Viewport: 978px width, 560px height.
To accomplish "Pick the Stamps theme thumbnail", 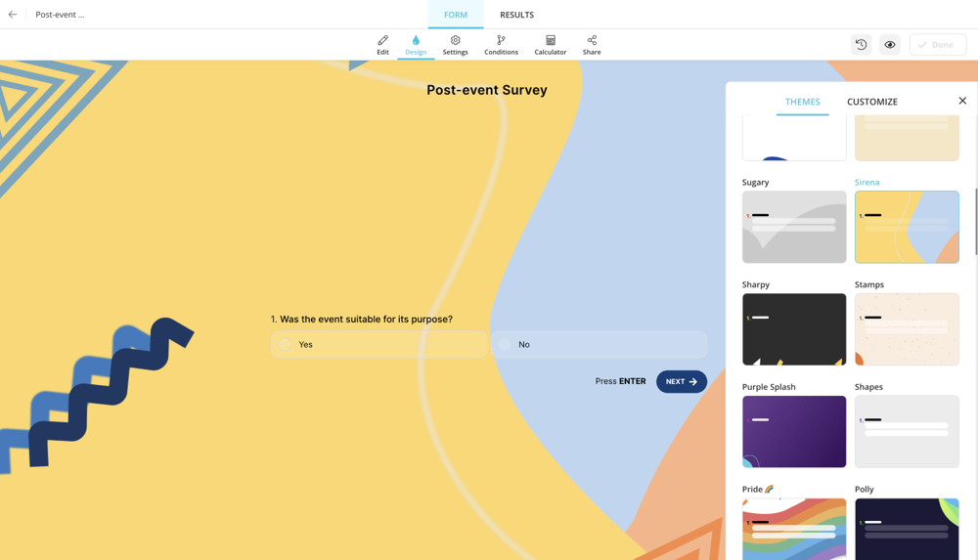I will [907, 329].
